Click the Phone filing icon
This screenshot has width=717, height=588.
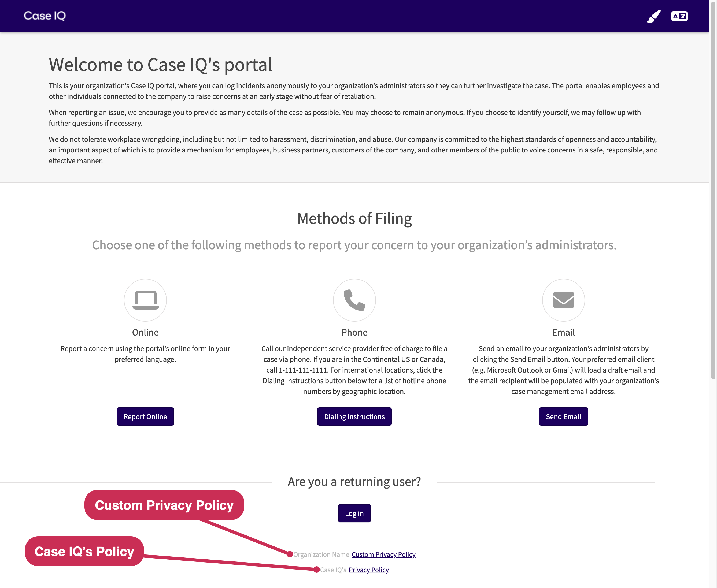point(354,299)
